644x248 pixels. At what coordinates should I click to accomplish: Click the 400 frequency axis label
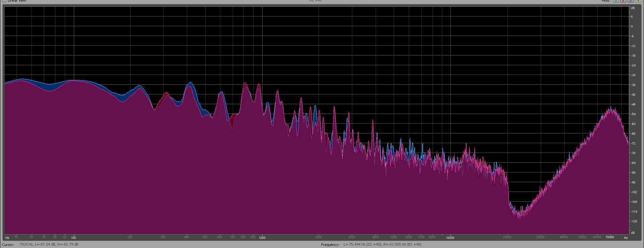pos(186,237)
